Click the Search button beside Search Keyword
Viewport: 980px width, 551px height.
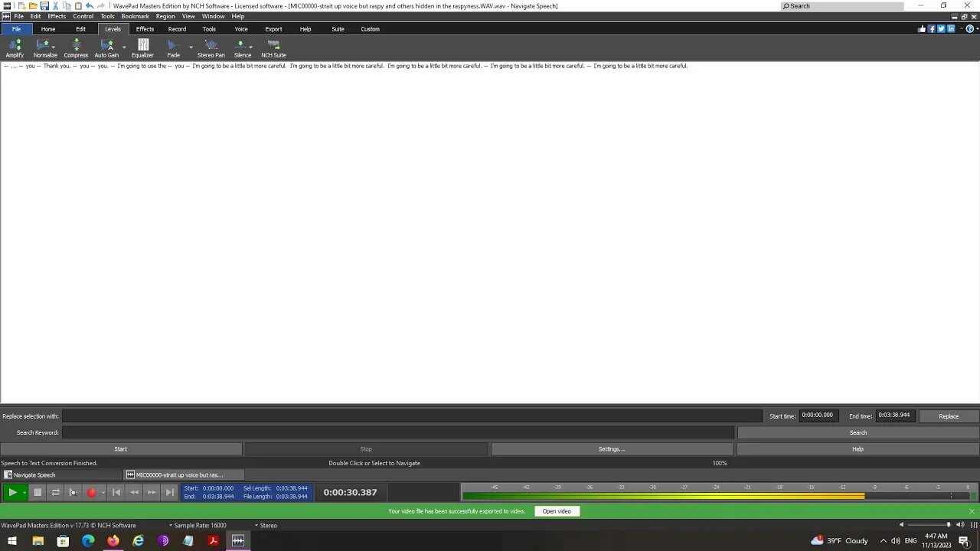pos(858,432)
